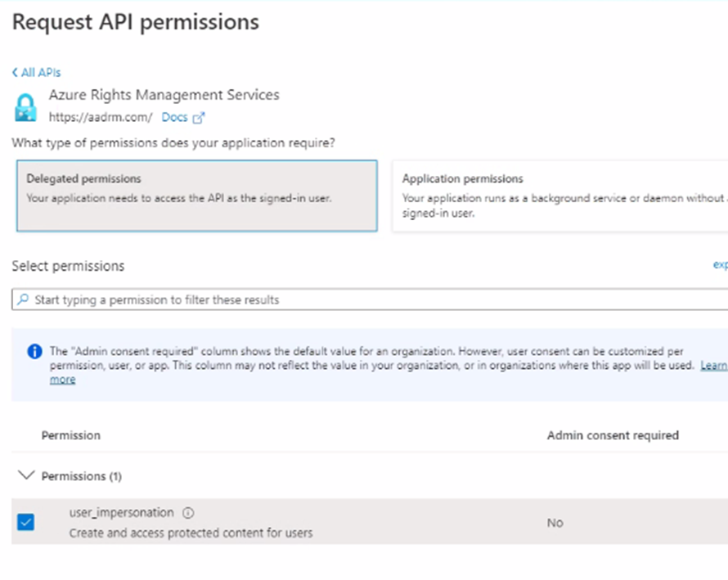
Task: Click 'Create and access protected content for users'
Action: (191, 533)
